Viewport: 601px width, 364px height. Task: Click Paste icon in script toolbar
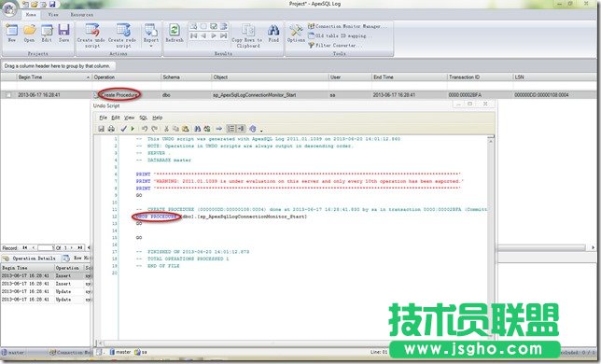tap(186, 129)
